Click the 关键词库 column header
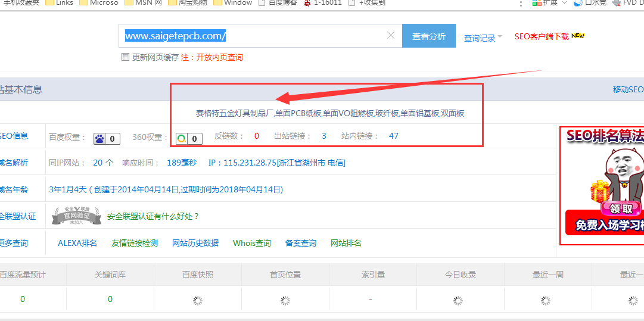Image resolution: width=644 pixels, height=321 pixels. point(110,275)
